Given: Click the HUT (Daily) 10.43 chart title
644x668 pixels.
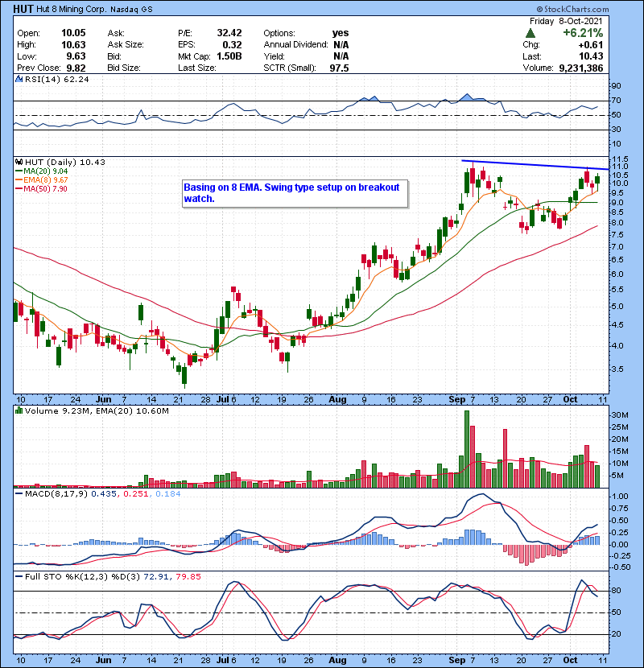Looking at the screenshot, I should point(64,162).
